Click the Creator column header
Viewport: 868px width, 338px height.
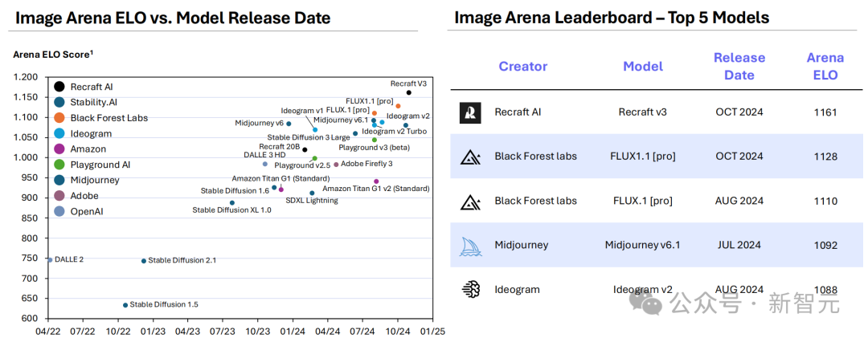(x=522, y=67)
